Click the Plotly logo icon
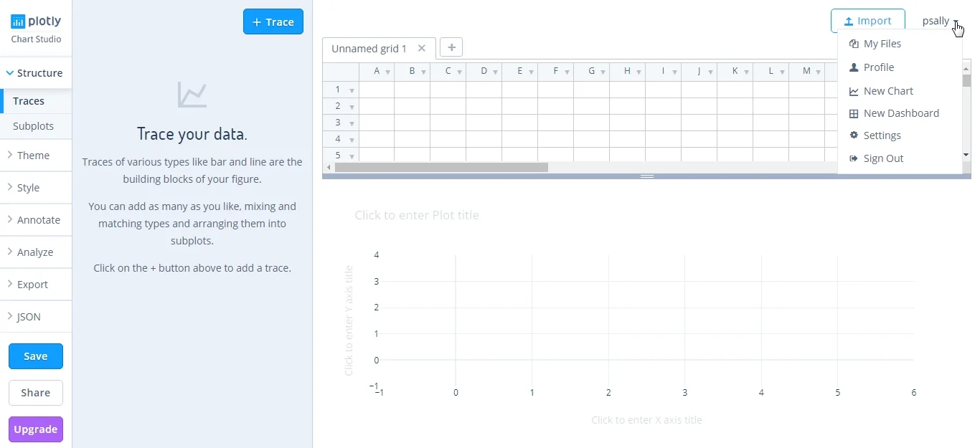Viewport: 980px width, 448px height. pos(17,22)
